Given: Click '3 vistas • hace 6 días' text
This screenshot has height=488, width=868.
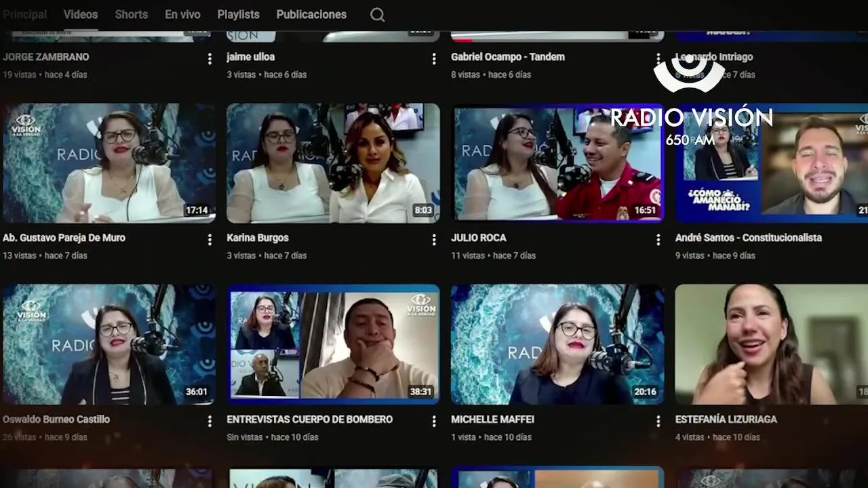Looking at the screenshot, I should (267, 75).
